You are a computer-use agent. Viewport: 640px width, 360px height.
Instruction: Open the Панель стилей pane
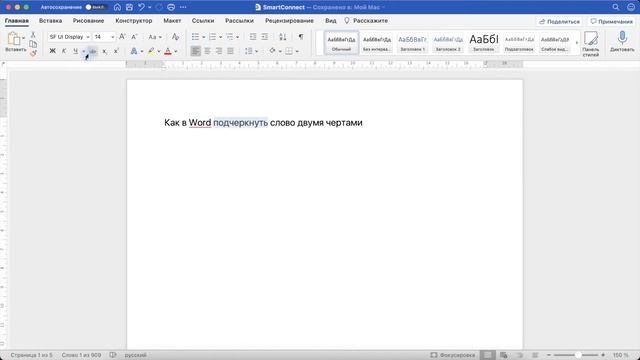coord(591,43)
